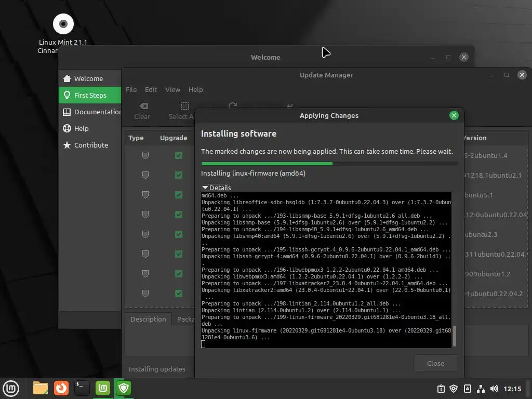
Task: Select First Steps in the Welcome sidebar
Action: [90, 95]
